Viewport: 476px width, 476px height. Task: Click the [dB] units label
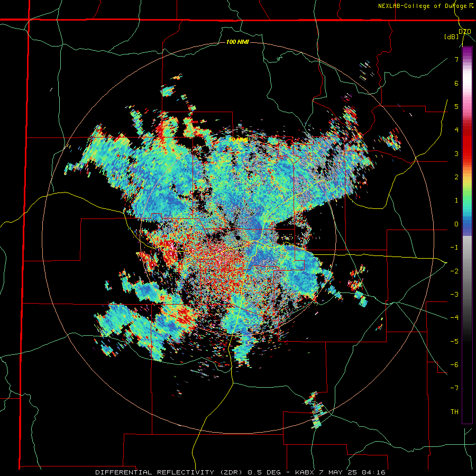pos(452,36)
